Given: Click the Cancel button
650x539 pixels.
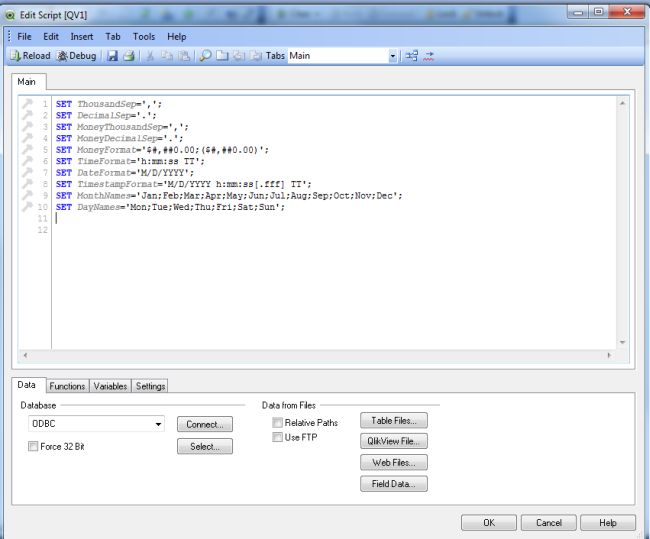Looking at the screenshot, I should pos(548,522).
